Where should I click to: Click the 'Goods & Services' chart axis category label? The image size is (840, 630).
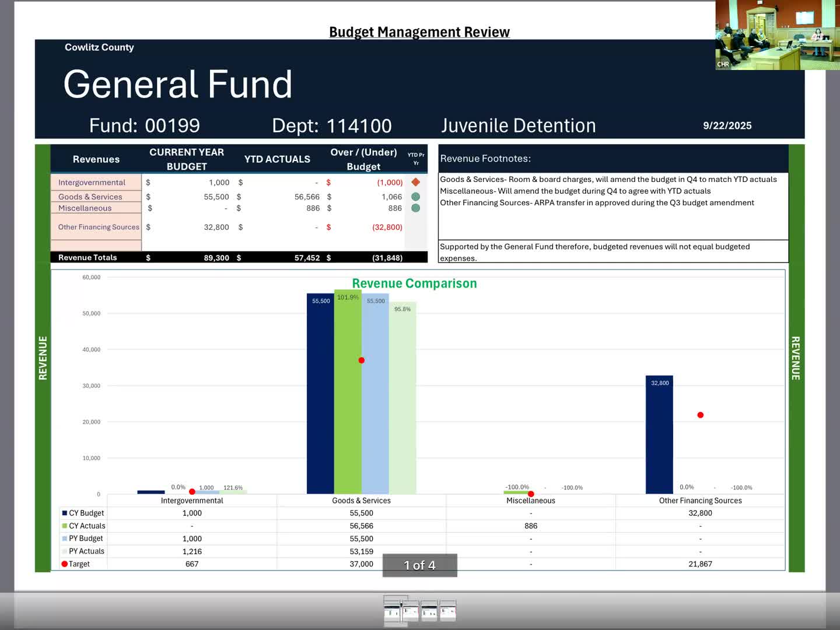362,501
